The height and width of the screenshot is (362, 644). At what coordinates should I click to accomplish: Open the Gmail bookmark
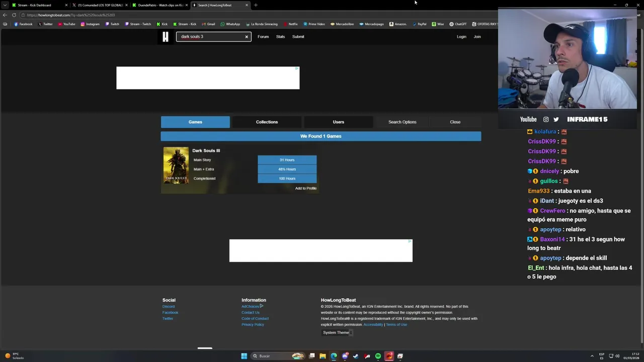[208, 24]
